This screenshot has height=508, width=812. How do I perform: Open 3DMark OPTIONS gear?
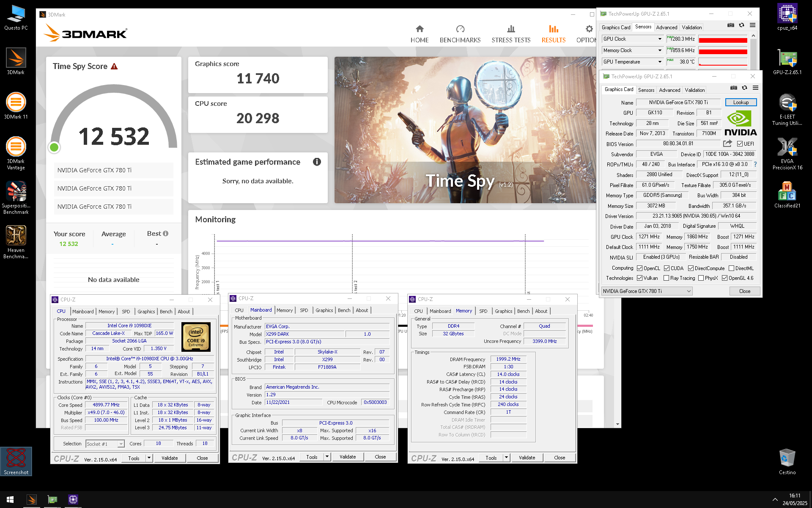(589, 29)
